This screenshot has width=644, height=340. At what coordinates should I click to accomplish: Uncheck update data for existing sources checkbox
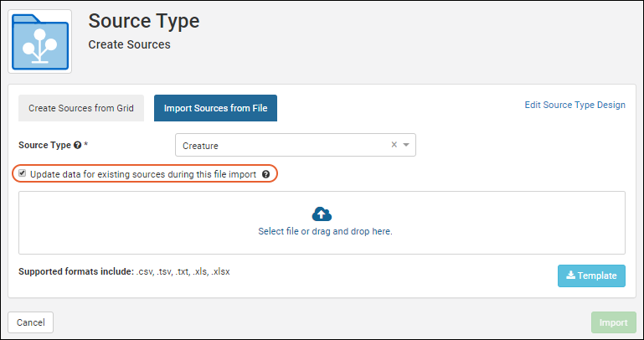(x=23, y=174)
